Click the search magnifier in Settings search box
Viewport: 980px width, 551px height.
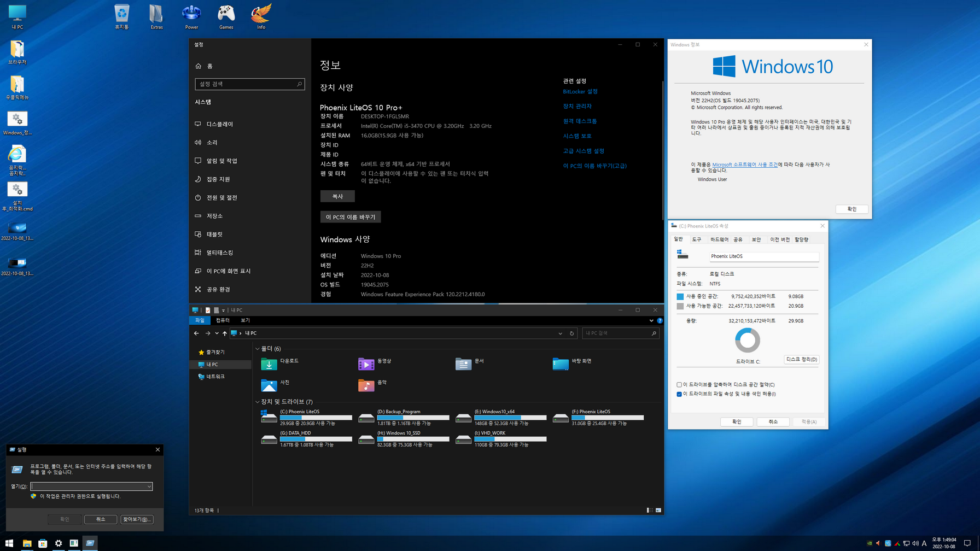pos(299,84)
